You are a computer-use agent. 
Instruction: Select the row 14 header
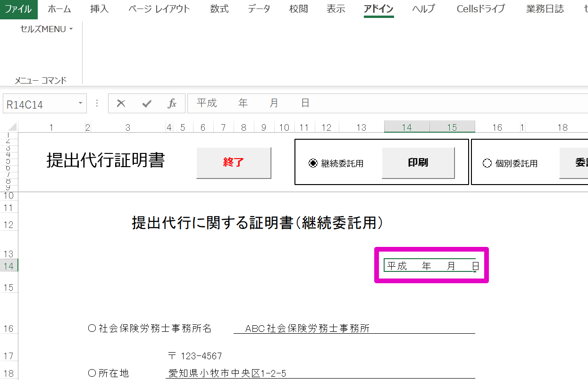coord(9,266)
